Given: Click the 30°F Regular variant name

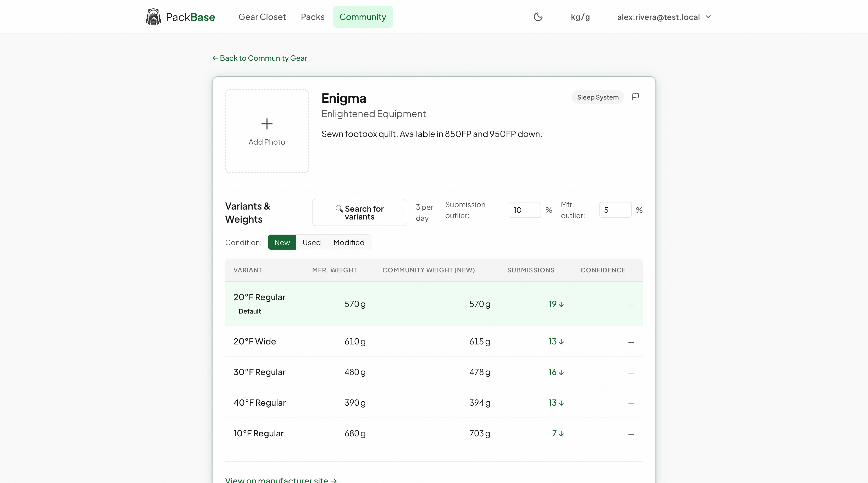Looking at the screenshot, I should point(259,372).
